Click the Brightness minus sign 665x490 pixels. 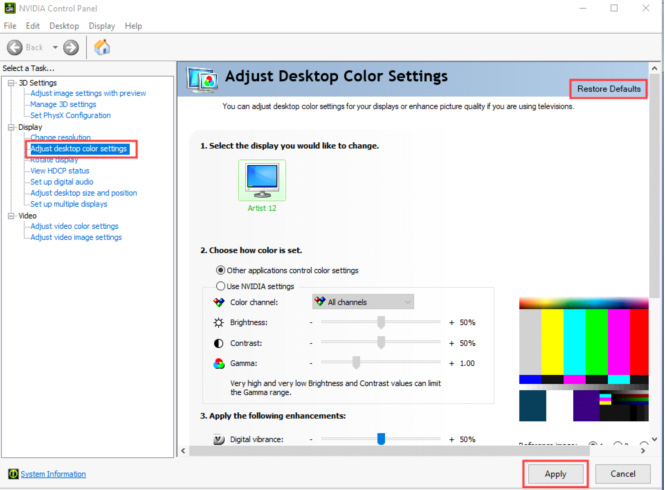pyautogui.click(x=311, y=322)
